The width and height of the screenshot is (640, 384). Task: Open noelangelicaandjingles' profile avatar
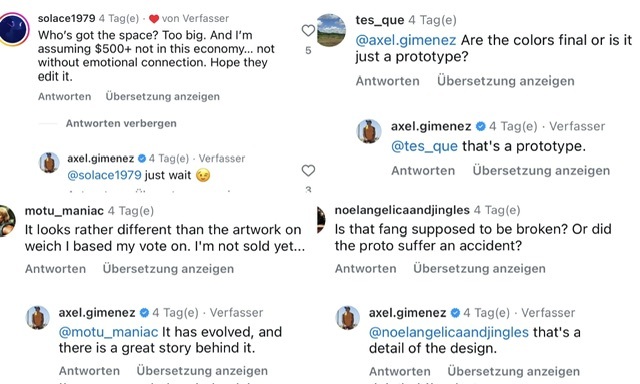click(321, 220)
